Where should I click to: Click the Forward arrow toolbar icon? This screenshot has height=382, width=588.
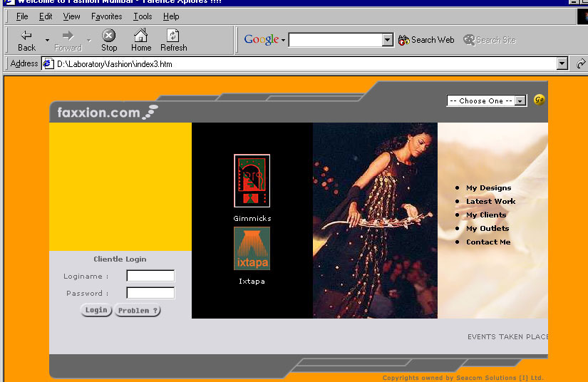coord(68,36)
